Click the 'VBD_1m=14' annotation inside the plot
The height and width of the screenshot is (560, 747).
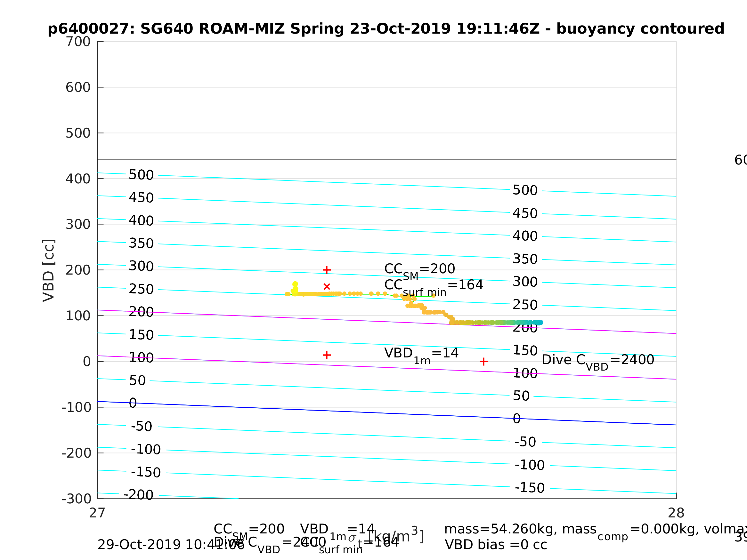[x=421, y=355]
